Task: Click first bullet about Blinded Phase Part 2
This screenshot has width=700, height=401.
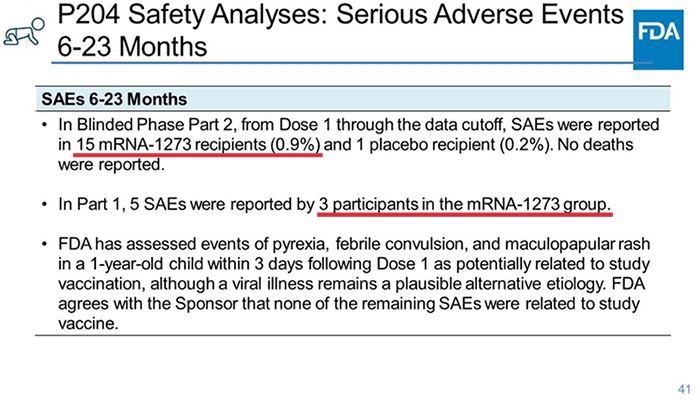Action: 353,144
